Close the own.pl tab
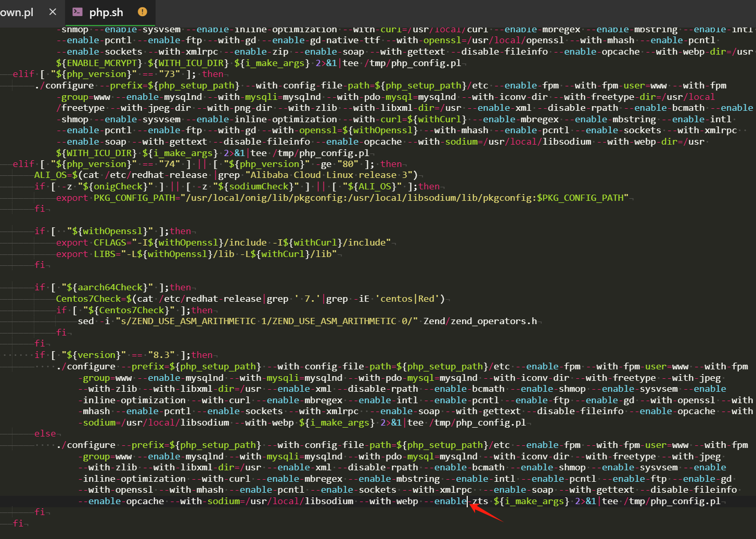Viewport: 756px width, 539px height. click(x=53, y=11)
